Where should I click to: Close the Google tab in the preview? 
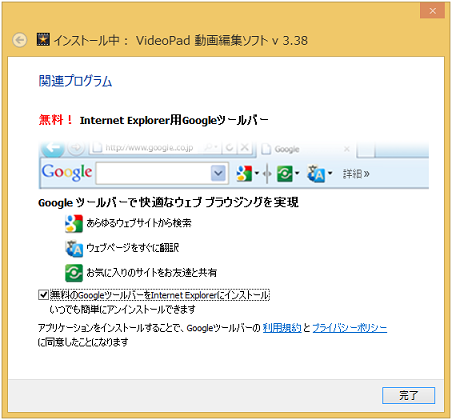tap(347, 149)
